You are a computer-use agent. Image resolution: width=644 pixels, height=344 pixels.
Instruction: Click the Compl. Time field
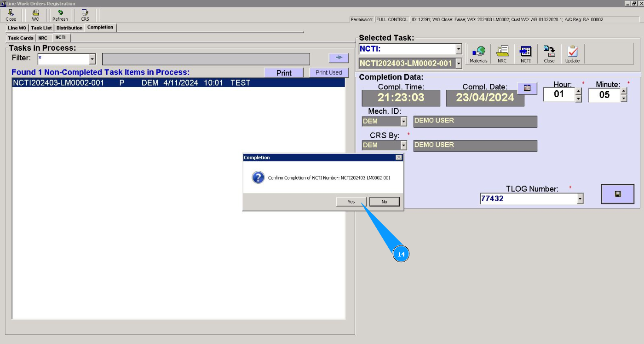[x=401, y=98]
